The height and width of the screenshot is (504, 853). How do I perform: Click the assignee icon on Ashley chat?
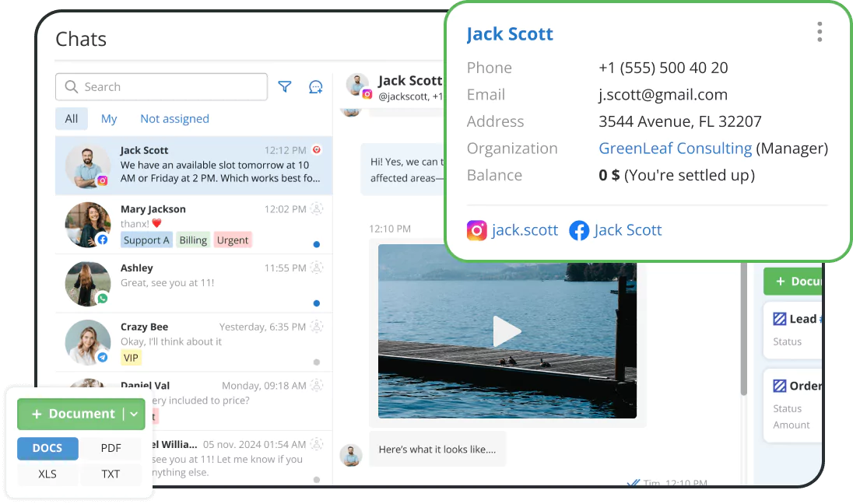pos(316,268)
